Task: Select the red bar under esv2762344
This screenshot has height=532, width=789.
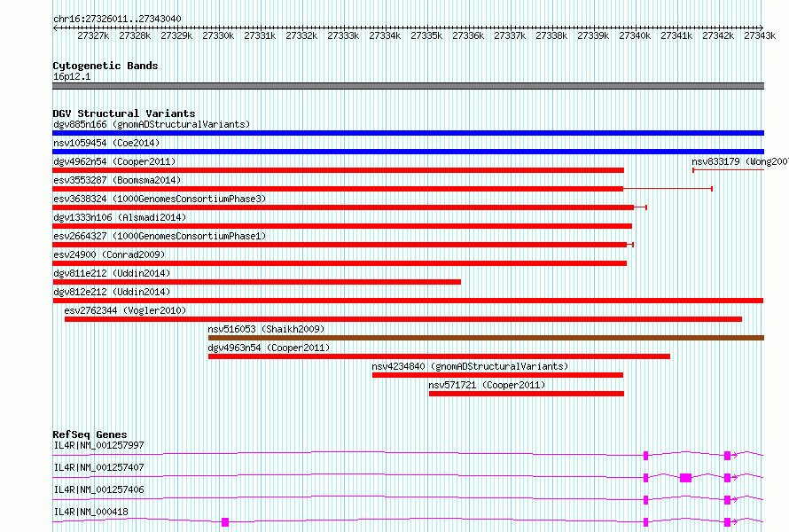Action: tap(403, 319)
